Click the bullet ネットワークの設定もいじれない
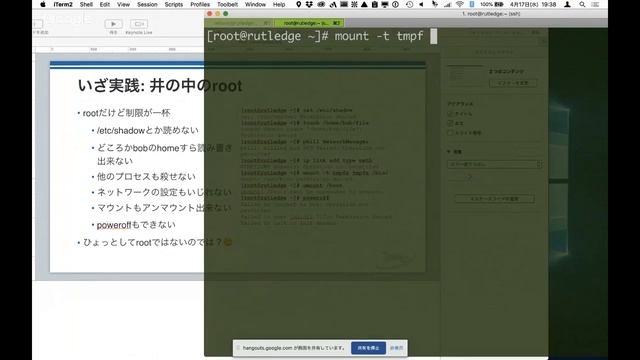 [164, 192]
